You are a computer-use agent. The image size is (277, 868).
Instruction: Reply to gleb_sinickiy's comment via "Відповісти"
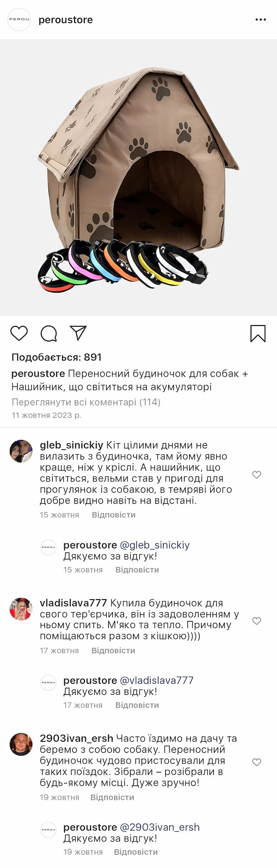[113, 515]
